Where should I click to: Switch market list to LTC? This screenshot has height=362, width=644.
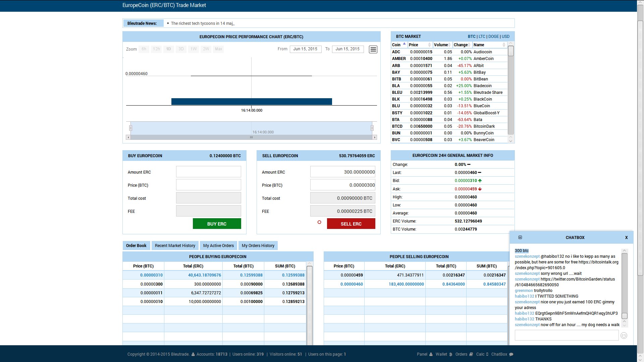[x=482, y=37]
